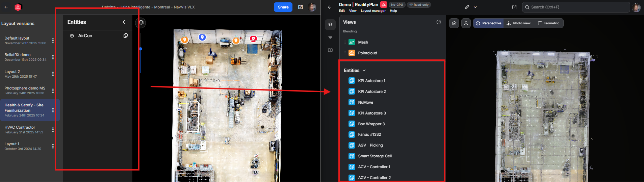Switch to Photo view
Screen dimensions: 644x182
coord(519,23)
